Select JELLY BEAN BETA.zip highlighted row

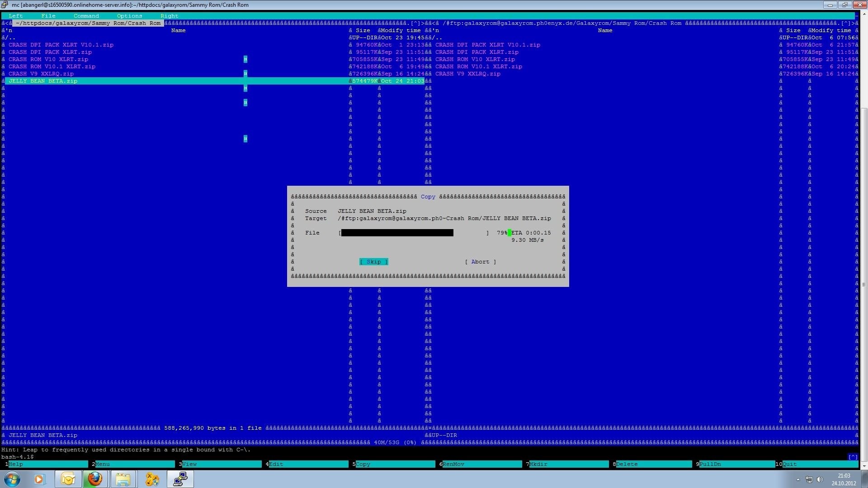215,81
